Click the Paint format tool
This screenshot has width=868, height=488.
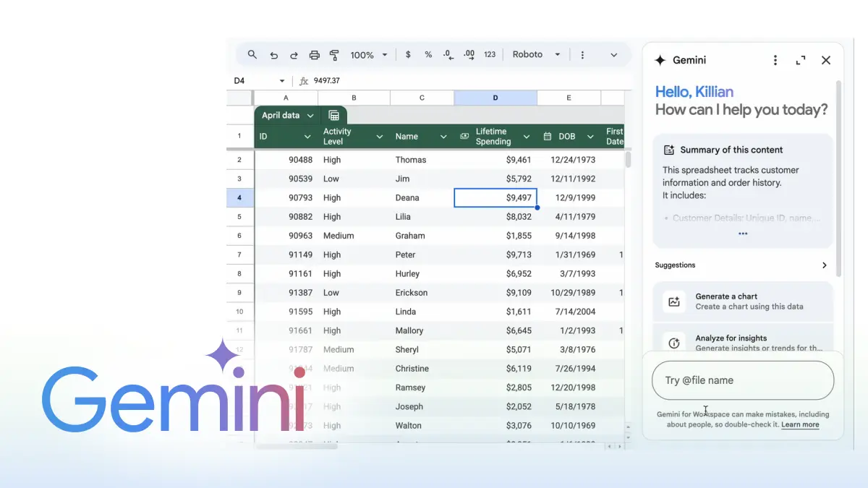click(334, 54)
